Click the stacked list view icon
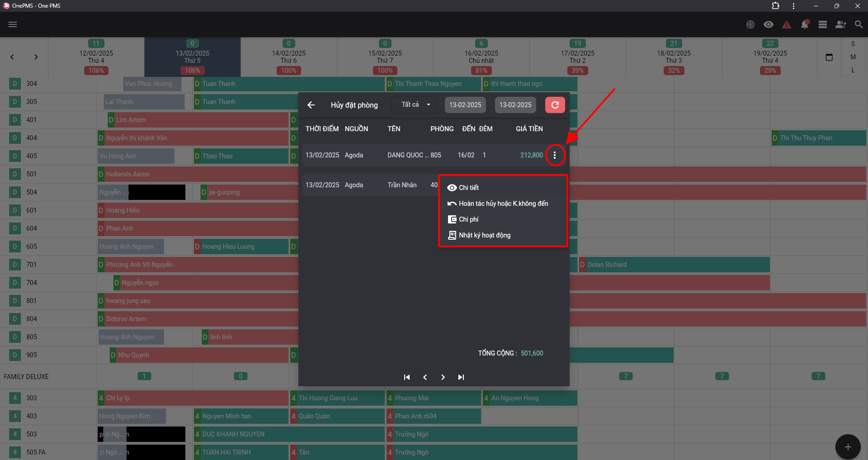Viewport: 868px width, 460px height. (x=823, y=24)
